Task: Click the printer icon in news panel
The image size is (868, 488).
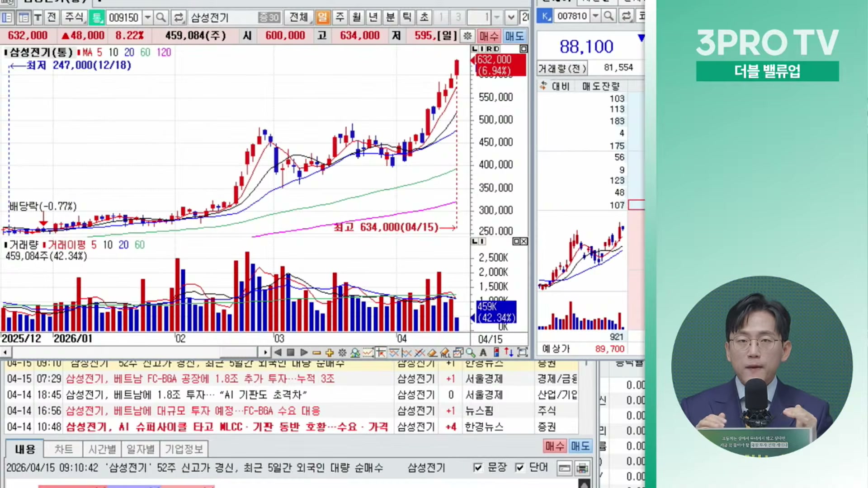Action: click(x=582, y=468)
